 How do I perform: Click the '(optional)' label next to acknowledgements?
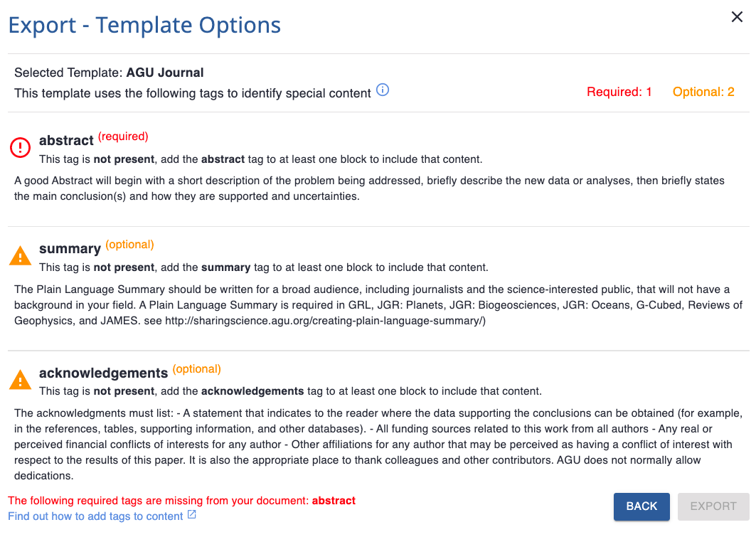pos(197,368)
